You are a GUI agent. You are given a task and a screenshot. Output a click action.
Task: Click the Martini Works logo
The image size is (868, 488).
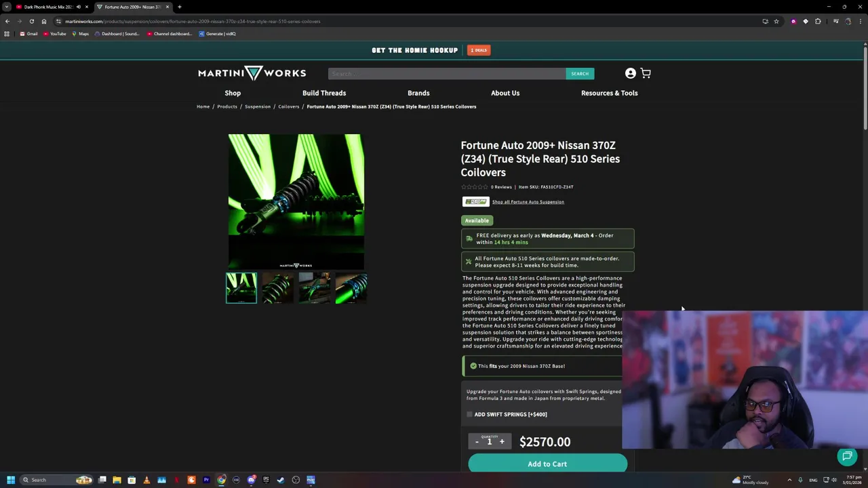pos(252,73)
